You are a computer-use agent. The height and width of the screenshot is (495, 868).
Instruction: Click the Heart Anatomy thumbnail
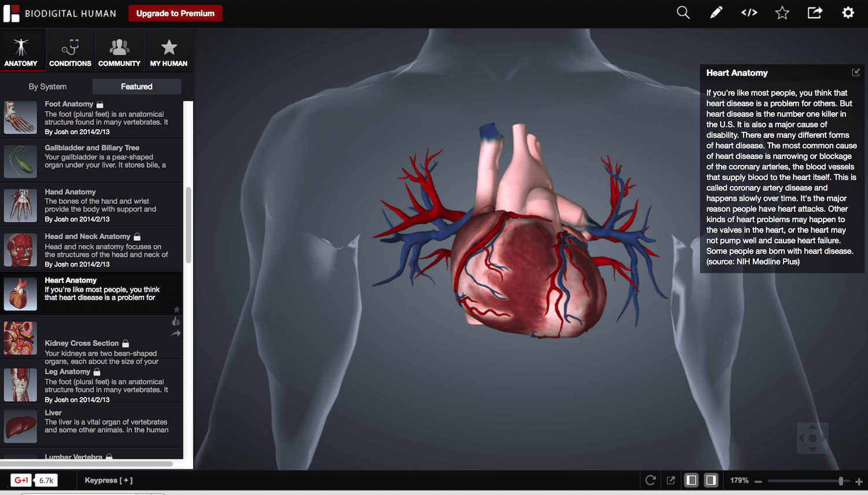click(20, 294)
